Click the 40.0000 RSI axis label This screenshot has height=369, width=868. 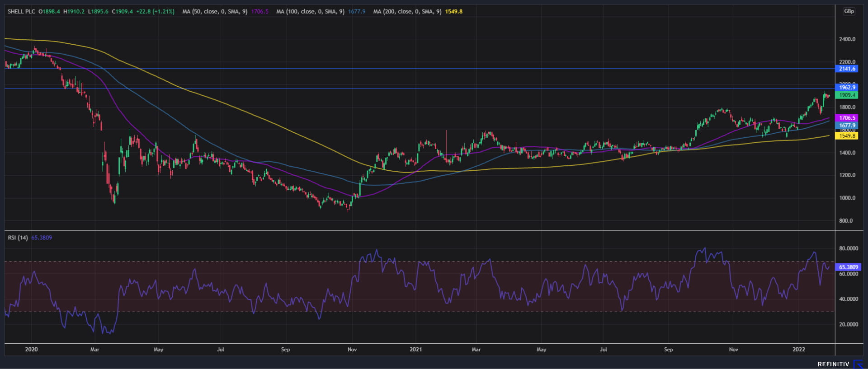click(849, 299)
